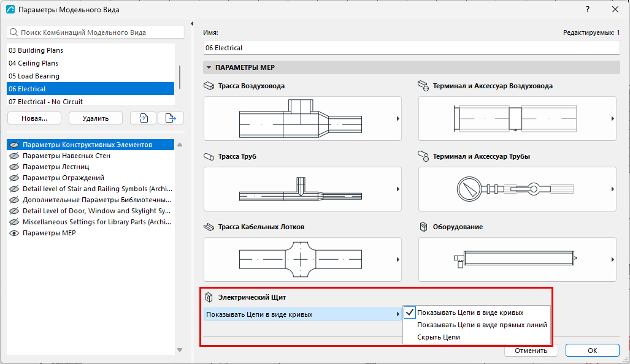Viewport: 630px width, 364px height.
Task: Click the export combination icon button
Action: (x=171, y=118)
